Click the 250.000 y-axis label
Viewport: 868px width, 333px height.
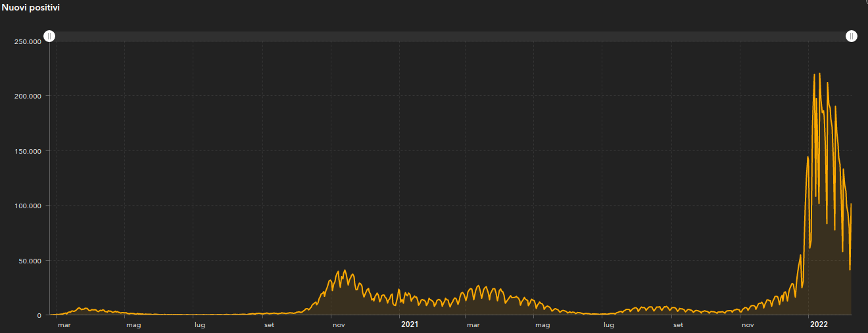(28, 41)
